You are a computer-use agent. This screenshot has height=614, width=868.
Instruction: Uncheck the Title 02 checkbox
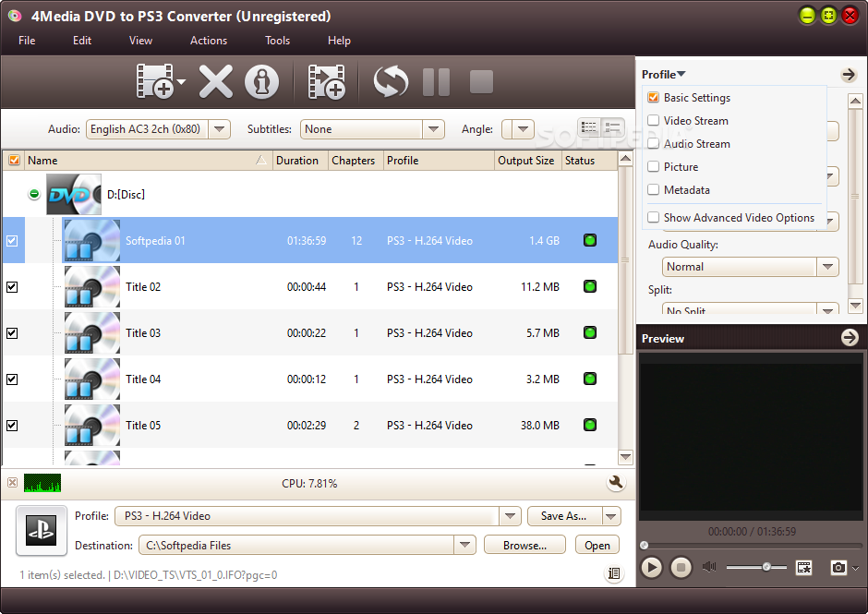point(12,287)
